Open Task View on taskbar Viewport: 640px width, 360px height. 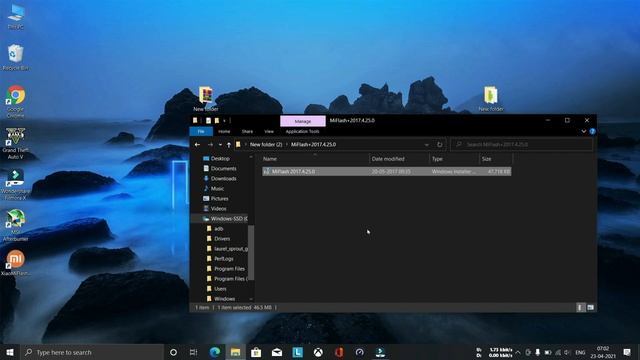pyautogui.click(x=193, y=352)
